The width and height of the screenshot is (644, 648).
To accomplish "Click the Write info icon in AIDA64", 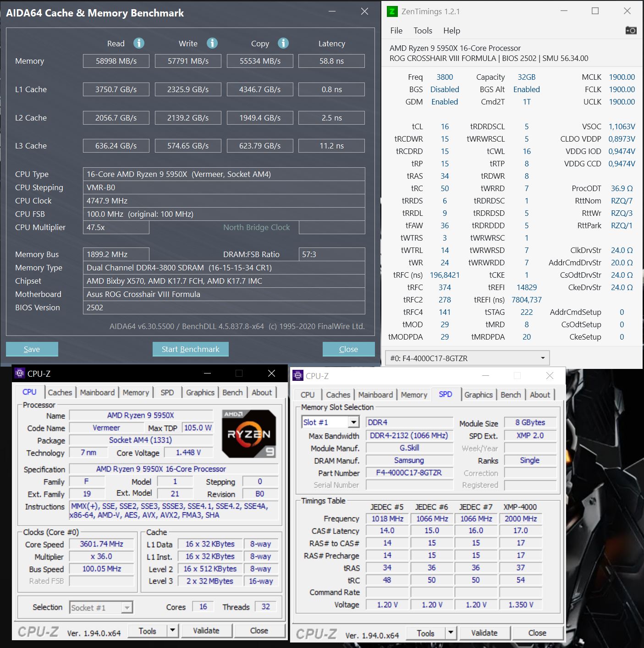I will tap(212, 43).
